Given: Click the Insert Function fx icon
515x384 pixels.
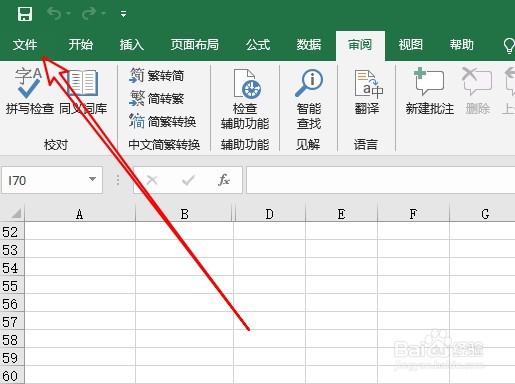Looking at the screenshot, I should (x=224, y=180).
